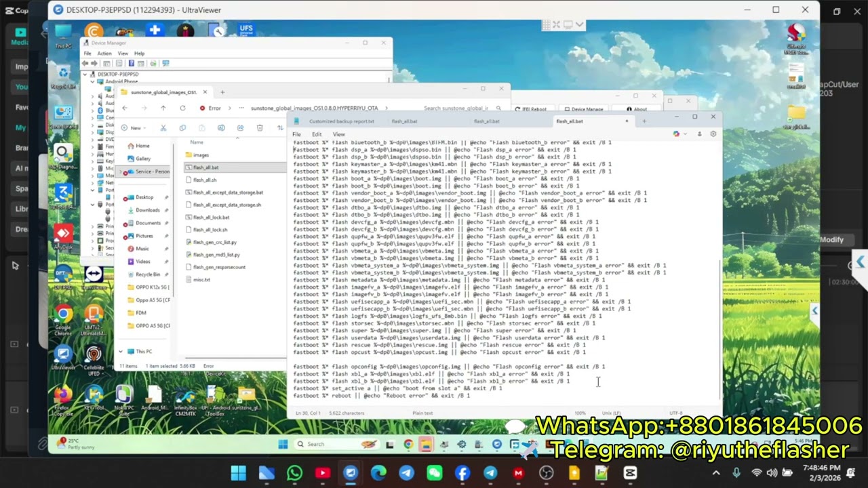Click the Plain text status bar entry
868x488 pixels.
pyautogui.click(x=422, y=413)
